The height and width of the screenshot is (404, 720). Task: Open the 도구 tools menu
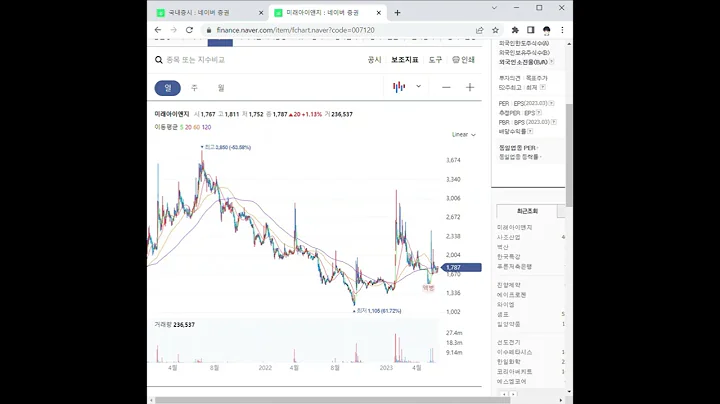click(x=435, y=60)
